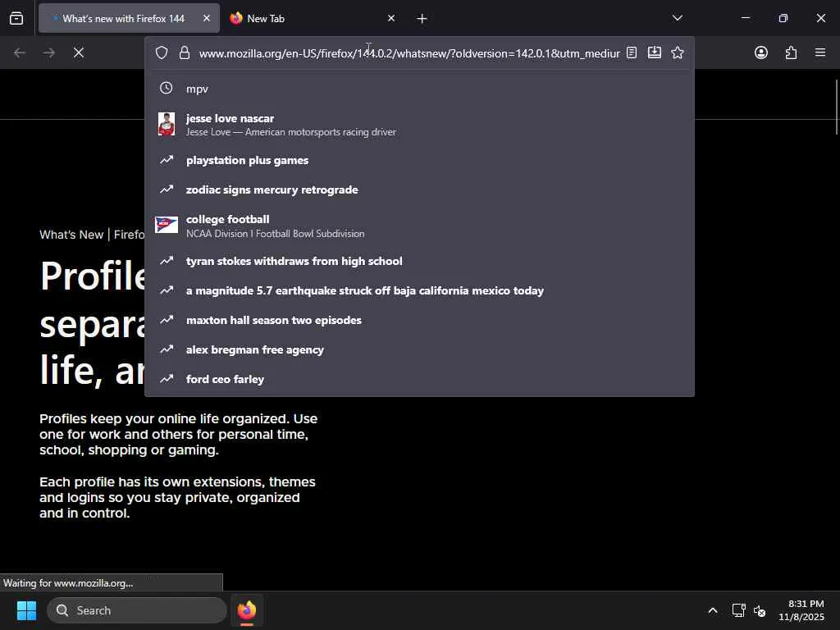
Task: Select 'ford ceo farley' suggestion
Action: pos(419,379)
